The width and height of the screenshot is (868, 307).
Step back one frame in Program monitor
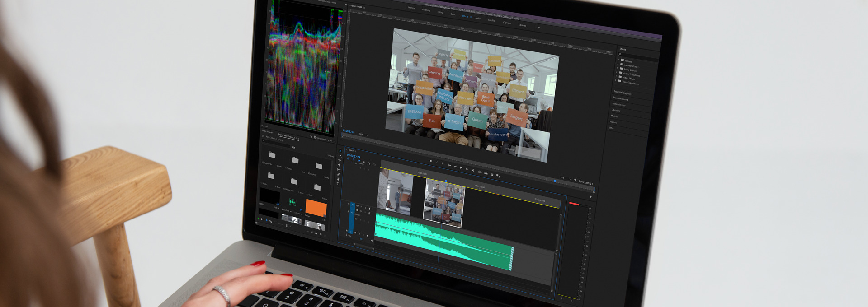pos(455,167)
